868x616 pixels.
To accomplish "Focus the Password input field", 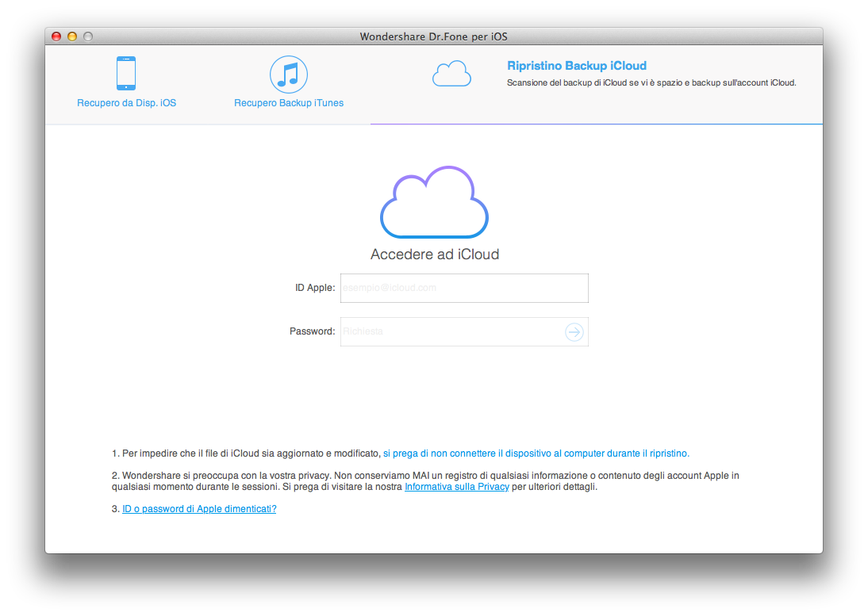I will click(464, 331).
